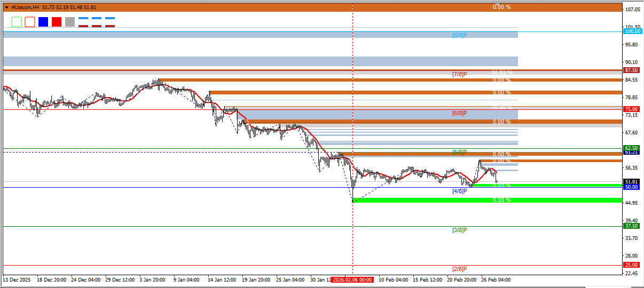This screenshot has width=644, height=288.
Task: Select the [2/8]P Murrey level label
Action: click(460, 269)
